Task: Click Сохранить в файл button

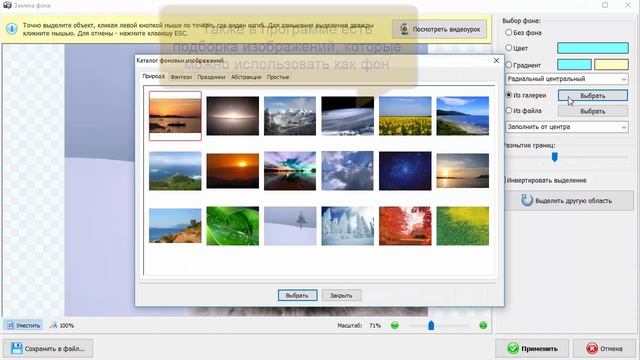Action: tap(48, 349)
